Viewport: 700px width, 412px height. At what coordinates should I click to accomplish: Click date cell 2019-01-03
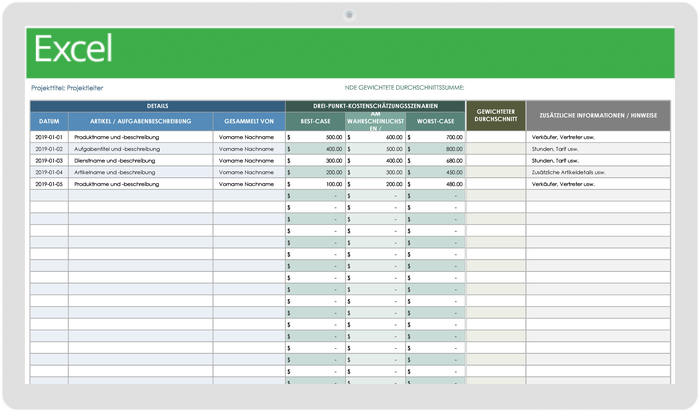pyautogui.click(x=49, y=161)
